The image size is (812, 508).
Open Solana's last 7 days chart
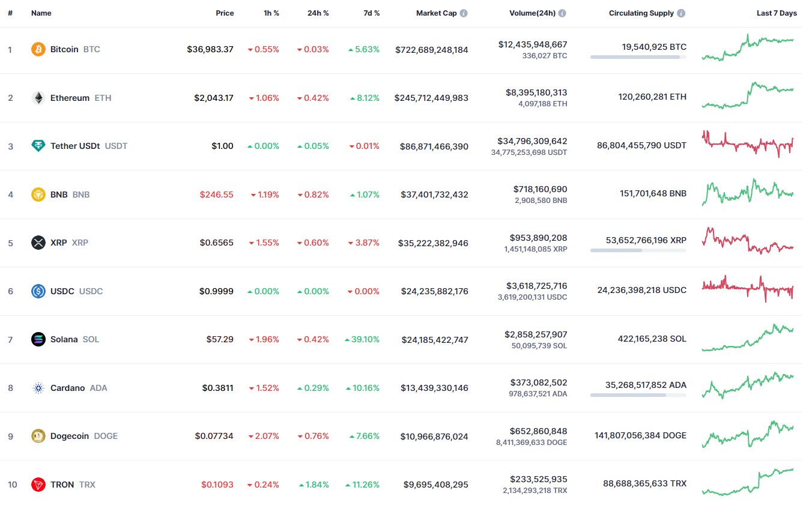(x=748, y=338)
